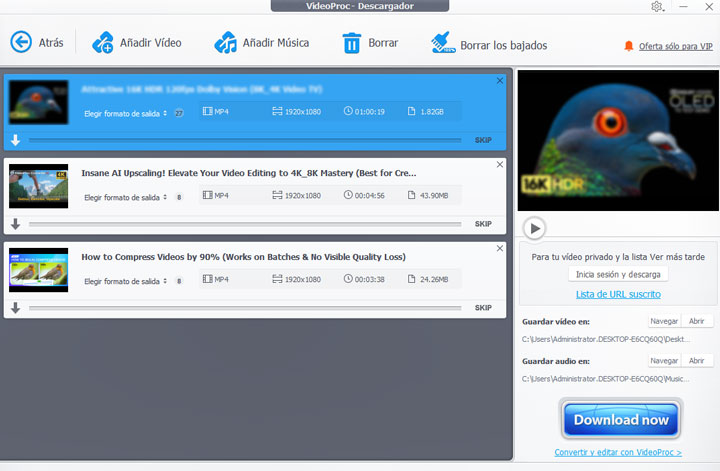Click progress bar of Insane AI Upscaling video
Image resolution: width=720 pixels, height=471 pixels.
(245, 224)
